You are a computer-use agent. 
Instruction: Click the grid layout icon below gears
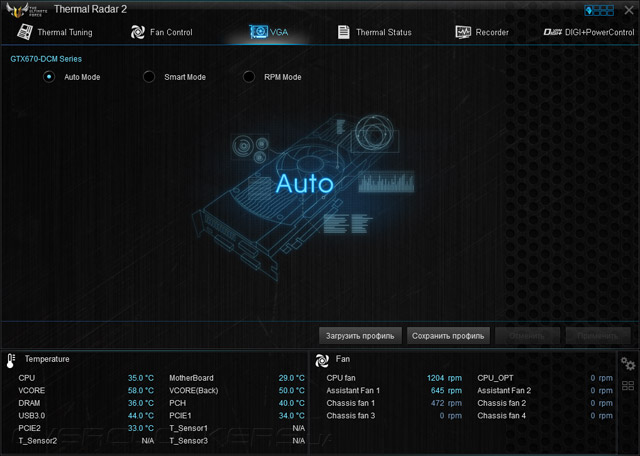tap(628, 385)
